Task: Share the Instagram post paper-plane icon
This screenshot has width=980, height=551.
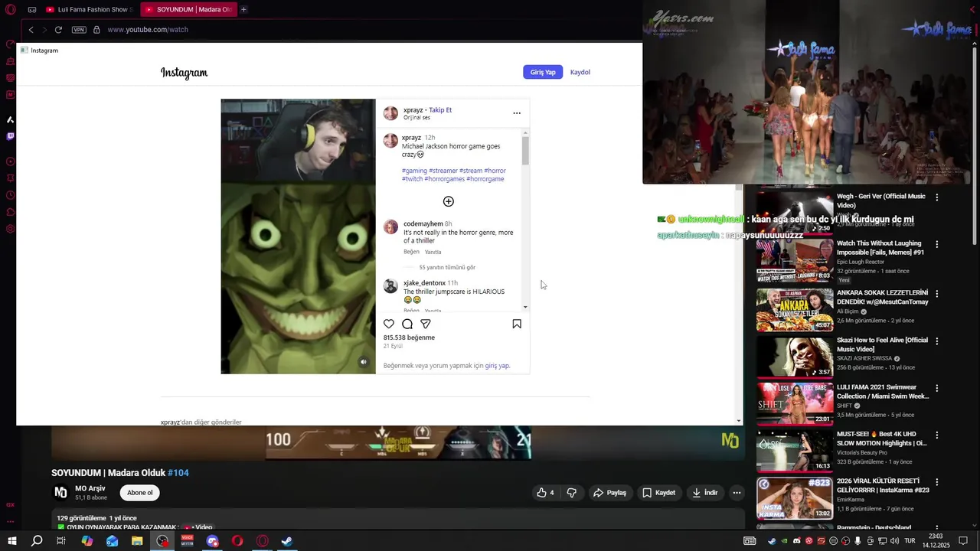Action: coord(426,324)
